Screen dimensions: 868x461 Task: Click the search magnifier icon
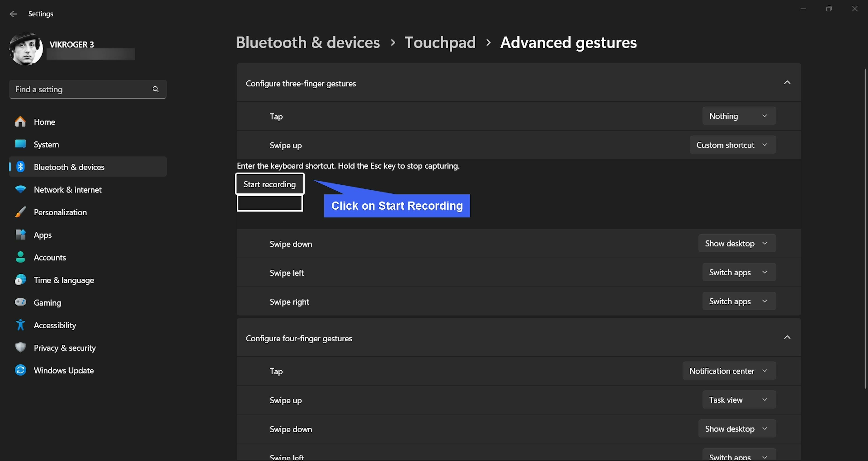pos(155,89)
